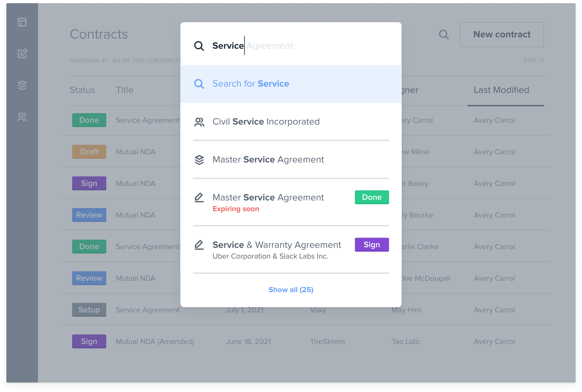Viewport: 582px width, 392px height.
Task: Click the pen icon beside expiring Master Service Agreement
Action: coord(199,198)
